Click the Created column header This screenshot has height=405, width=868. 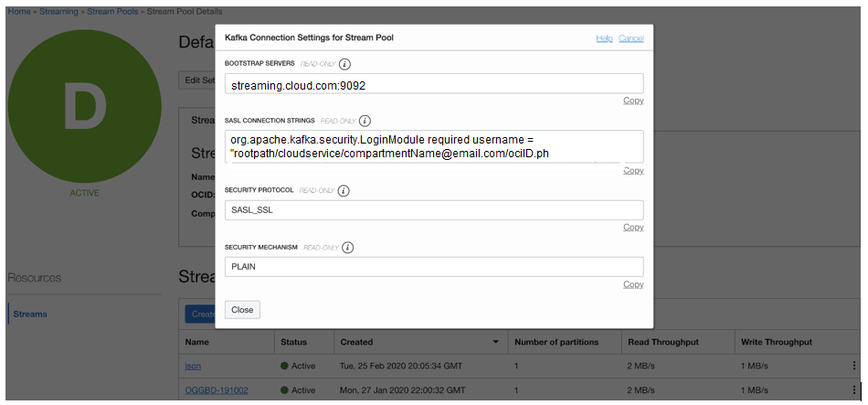click(x=356, y=343)
